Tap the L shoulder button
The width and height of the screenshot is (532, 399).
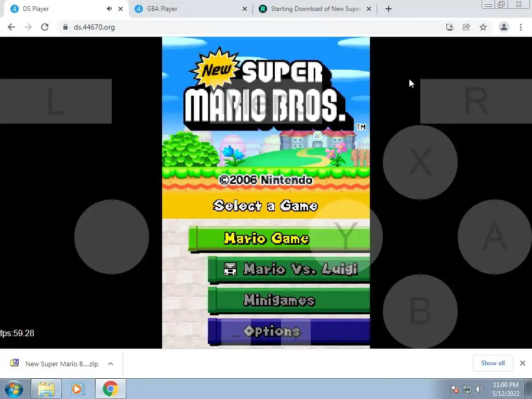(56, 101)
